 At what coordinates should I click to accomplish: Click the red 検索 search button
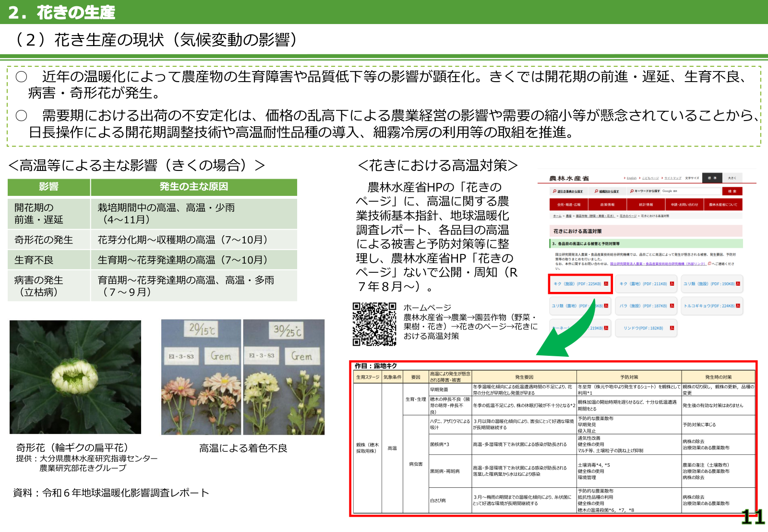[x=732, y=191]
